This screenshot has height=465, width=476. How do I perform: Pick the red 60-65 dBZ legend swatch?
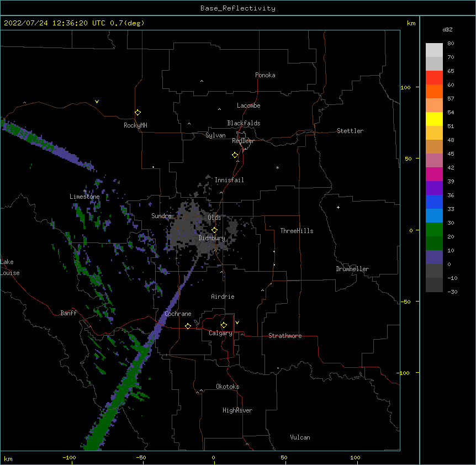point(434,78)
